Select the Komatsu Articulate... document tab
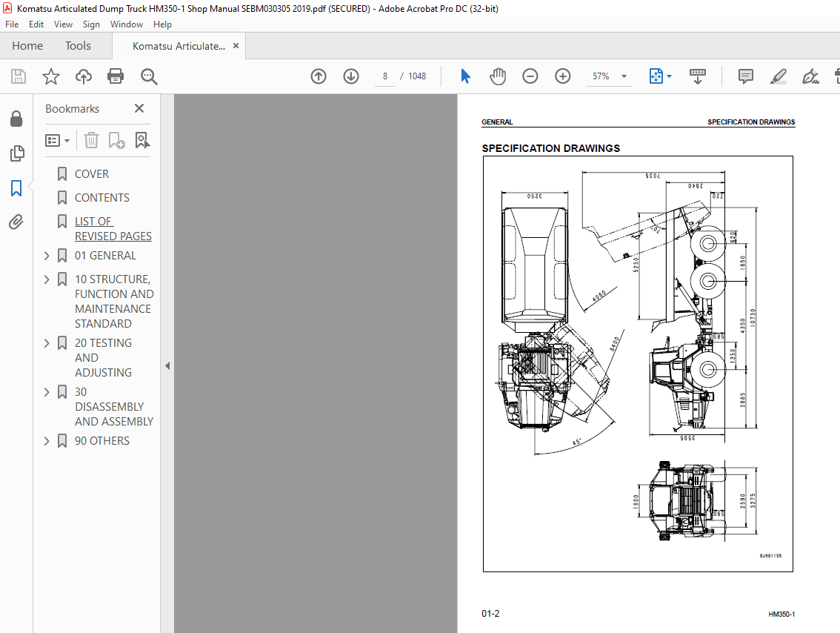840x633 pixels. [x=179, y=46]
